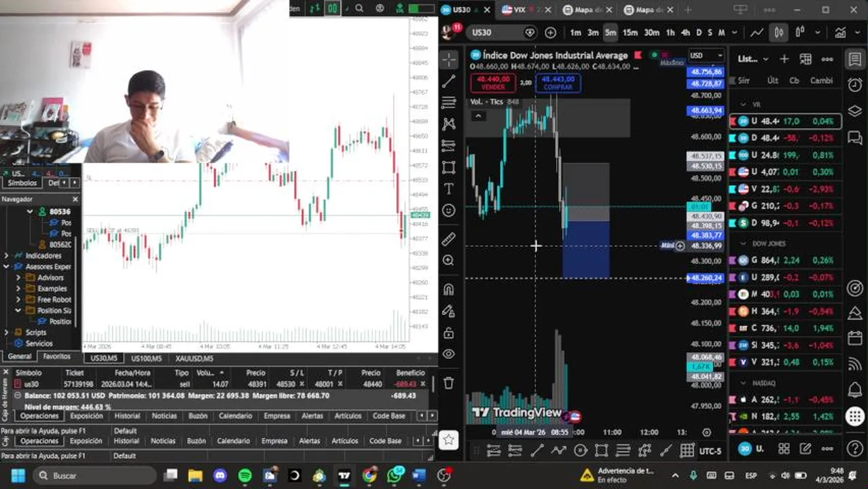
Task: Open the upper Calendario tab in toolbox
Action: [x=235, y=416]
